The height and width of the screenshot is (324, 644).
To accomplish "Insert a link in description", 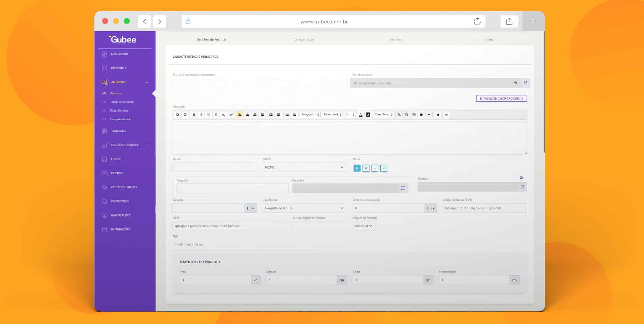I will pyautogui.click(x=399, y=115).
